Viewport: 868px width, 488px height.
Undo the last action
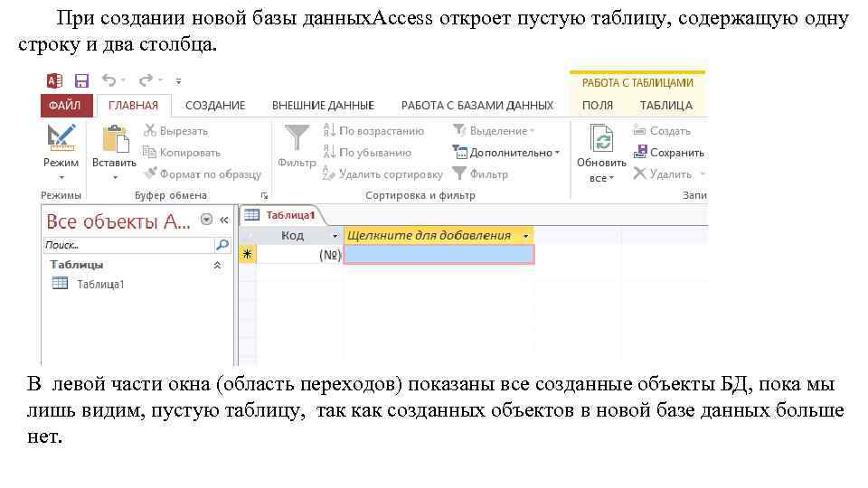(x=109, y=80)
